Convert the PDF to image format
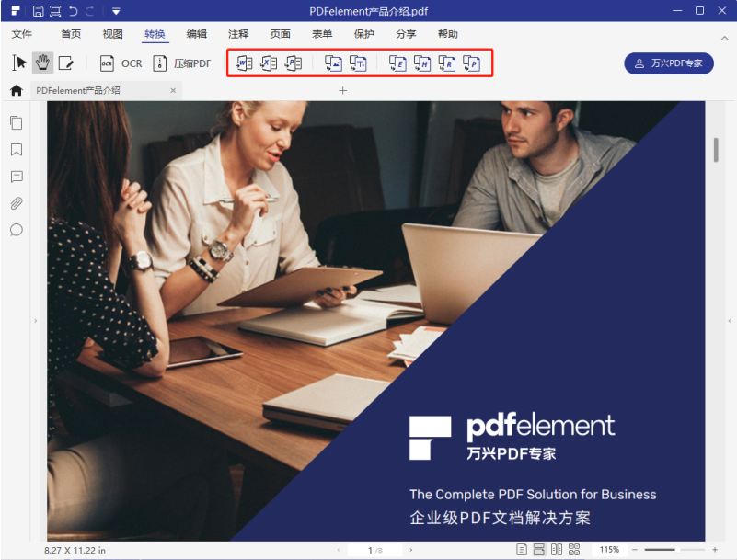This screenshot has width=737, height=560. point(332,63)
